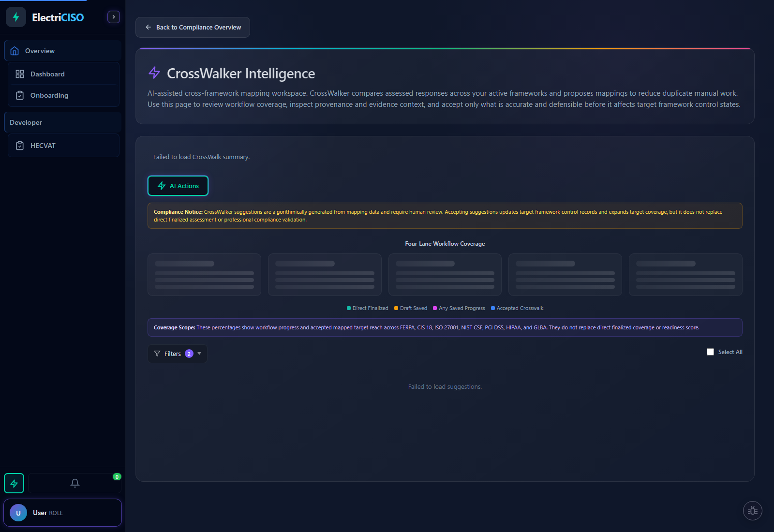Click the Direct Finalized legend swatch
774x532 pixels.
point(349,309)
